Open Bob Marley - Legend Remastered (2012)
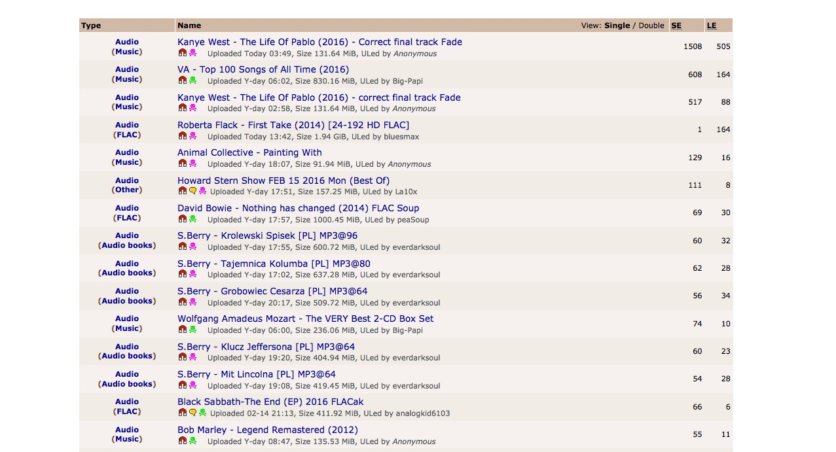The image size is (836, 452). point(268,430)
